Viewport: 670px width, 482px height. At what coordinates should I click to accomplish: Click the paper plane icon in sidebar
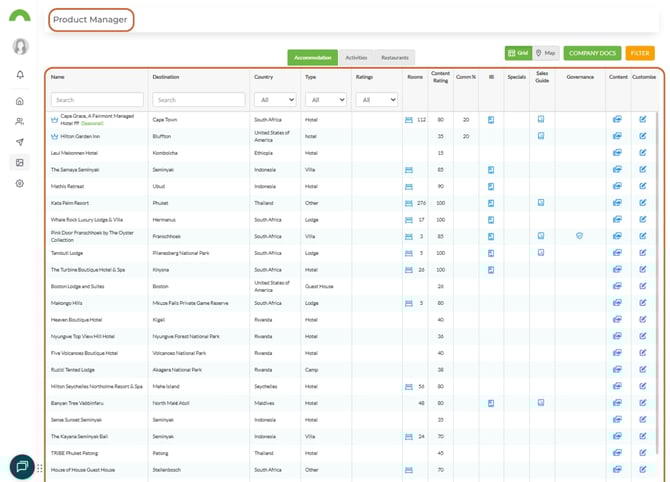click(x=20, y=142)
